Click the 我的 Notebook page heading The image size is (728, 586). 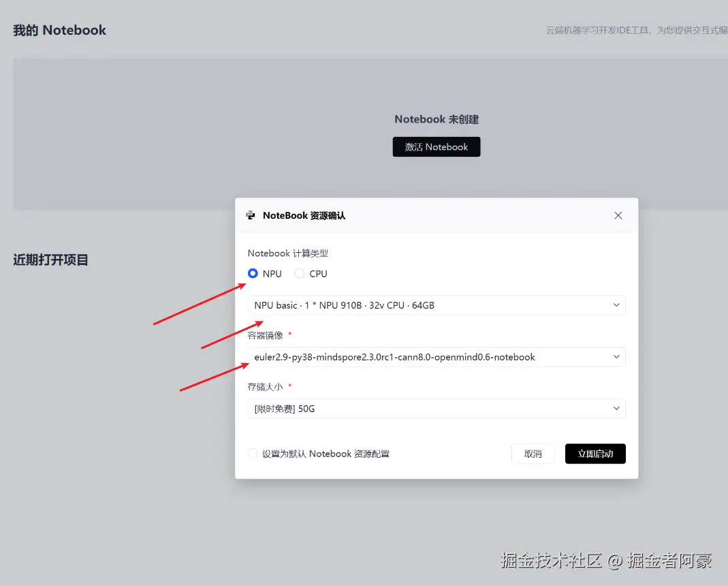60,30
